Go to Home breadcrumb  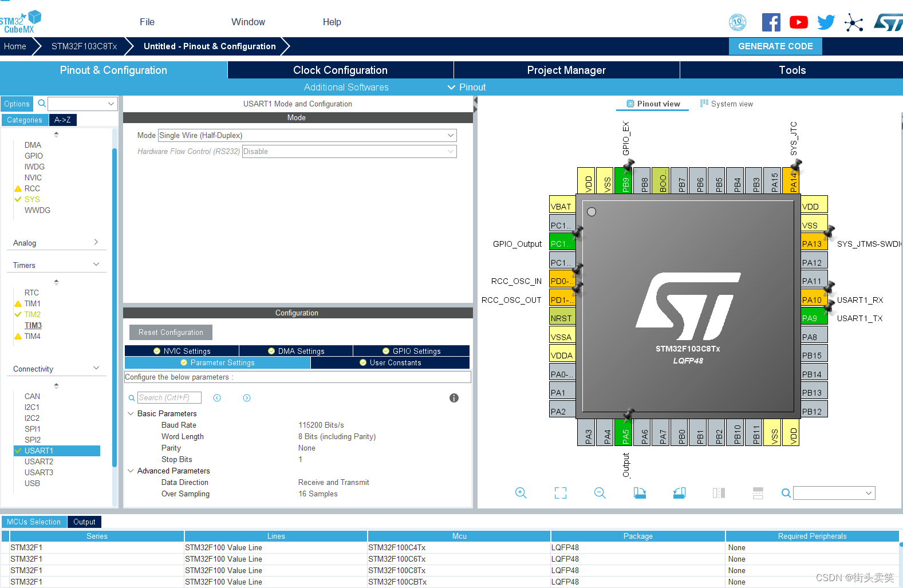click(x=15, y=46)
